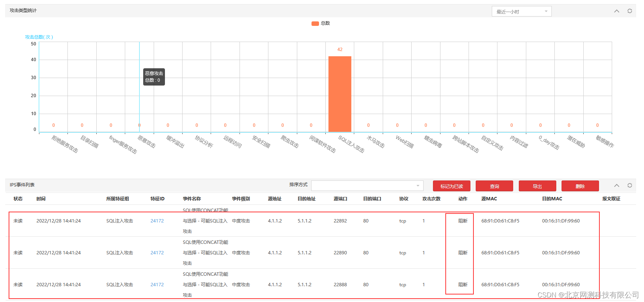Click the 恶意攻击 axis label
The image size is (644, 302).
(x=147, y=142)
